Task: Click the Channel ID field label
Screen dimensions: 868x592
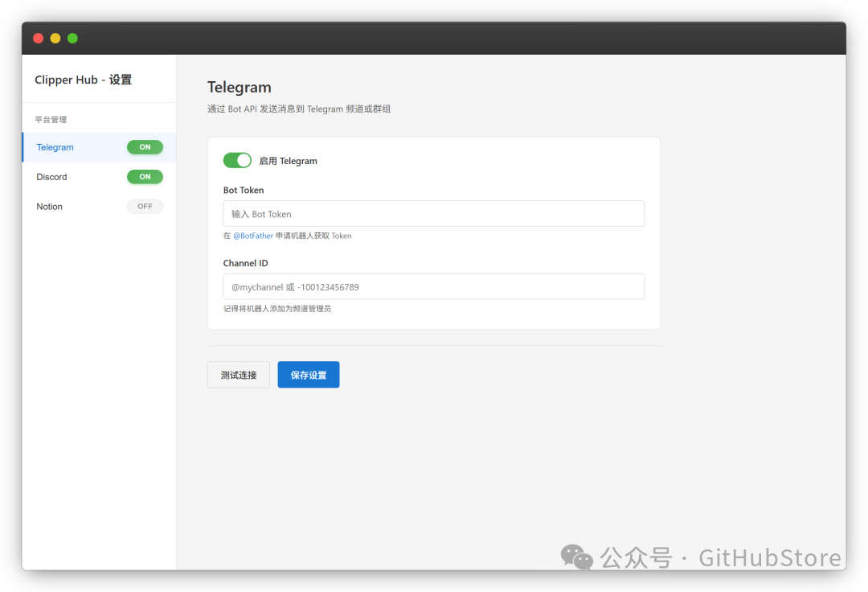Action: point(245,263)
